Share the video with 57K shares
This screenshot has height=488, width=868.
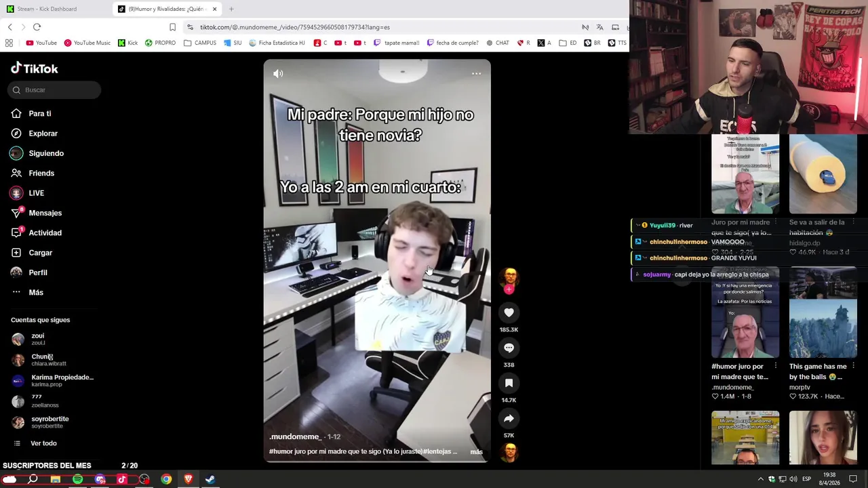[x=509, y=418]
